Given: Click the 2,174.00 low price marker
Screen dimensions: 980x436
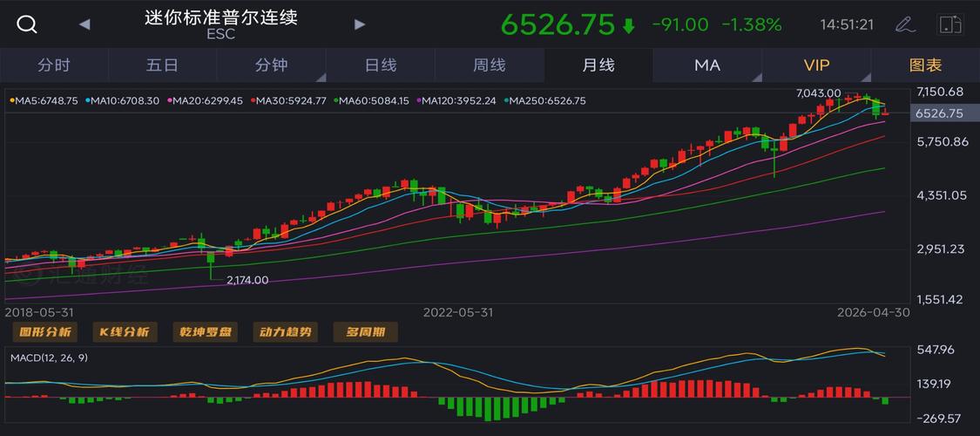Looking at the screenshot, I should point(247,280).
